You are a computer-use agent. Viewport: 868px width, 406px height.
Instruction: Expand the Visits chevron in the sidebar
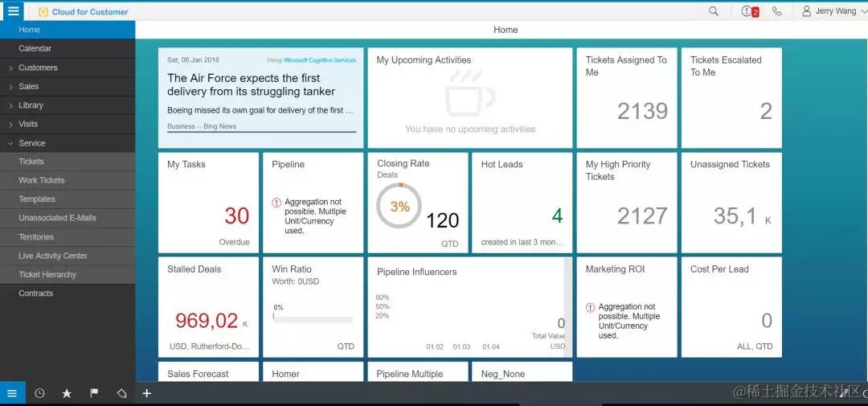tap(10, 125)
